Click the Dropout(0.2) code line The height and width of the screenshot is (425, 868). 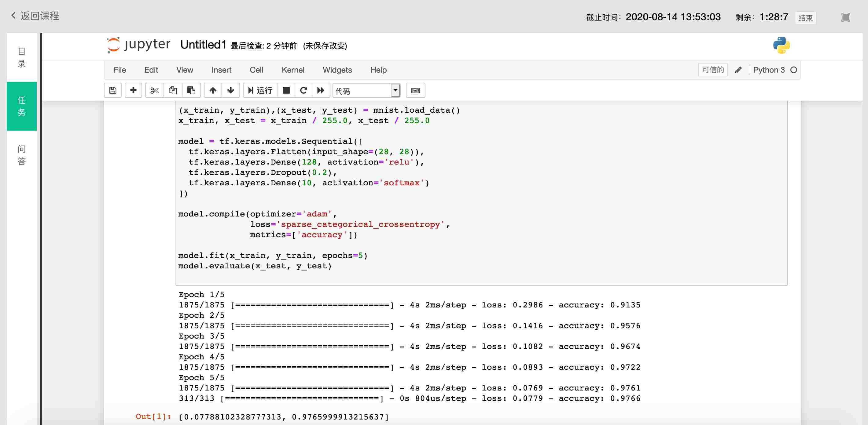click(x=263, y=173)
